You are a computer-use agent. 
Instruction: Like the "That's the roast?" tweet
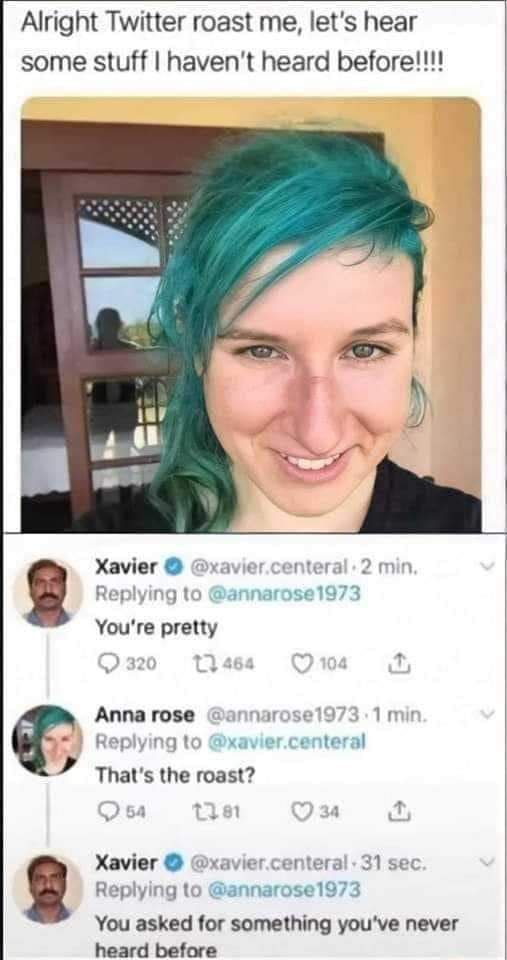(x=299, y=812)
